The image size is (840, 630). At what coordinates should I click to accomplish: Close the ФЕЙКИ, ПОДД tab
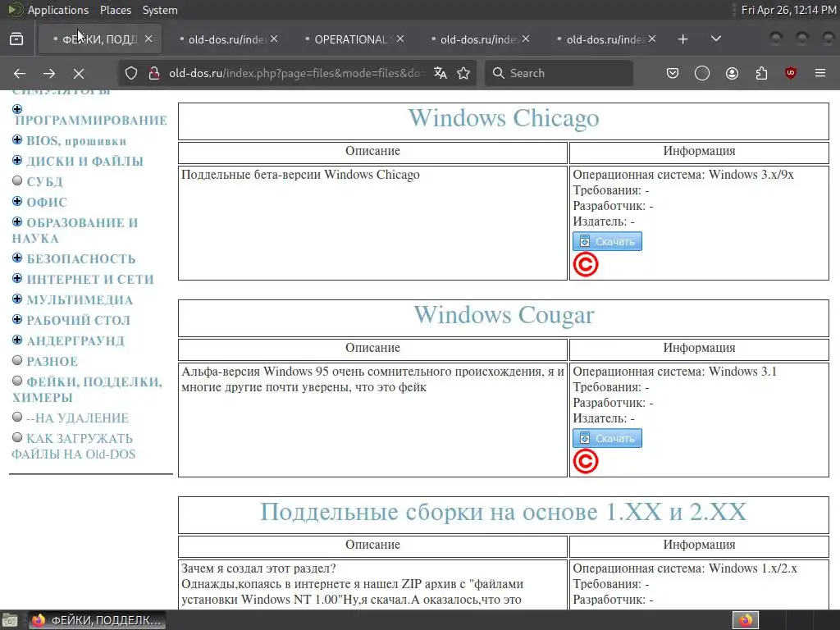(x=149, y=39)
